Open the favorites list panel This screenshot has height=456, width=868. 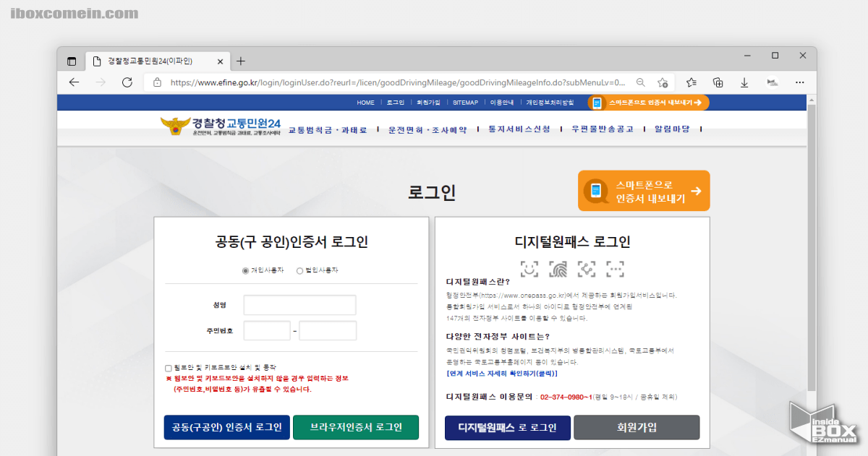[x=692, y=82]
